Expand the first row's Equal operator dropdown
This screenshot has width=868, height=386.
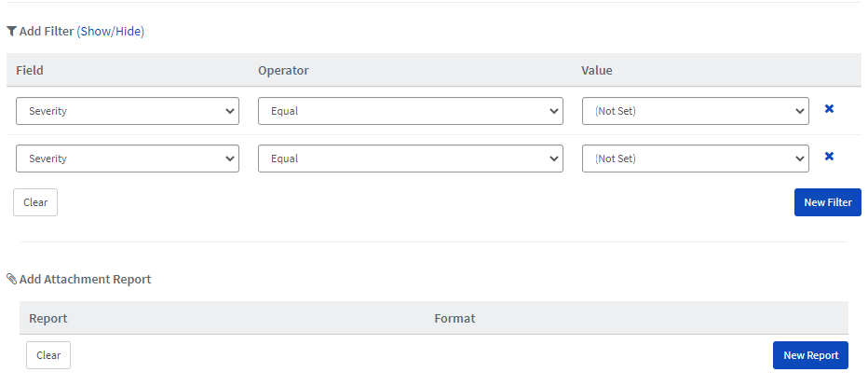(410, 111)
